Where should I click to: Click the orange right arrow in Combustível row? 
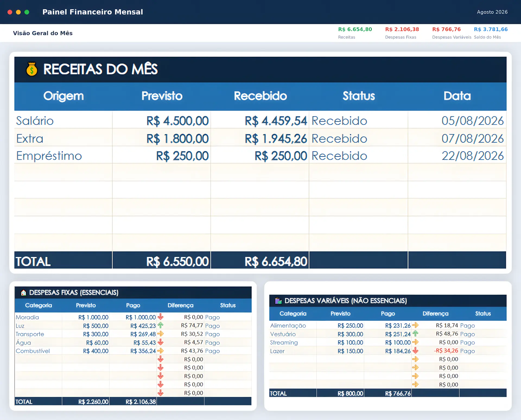coord(161,351)
